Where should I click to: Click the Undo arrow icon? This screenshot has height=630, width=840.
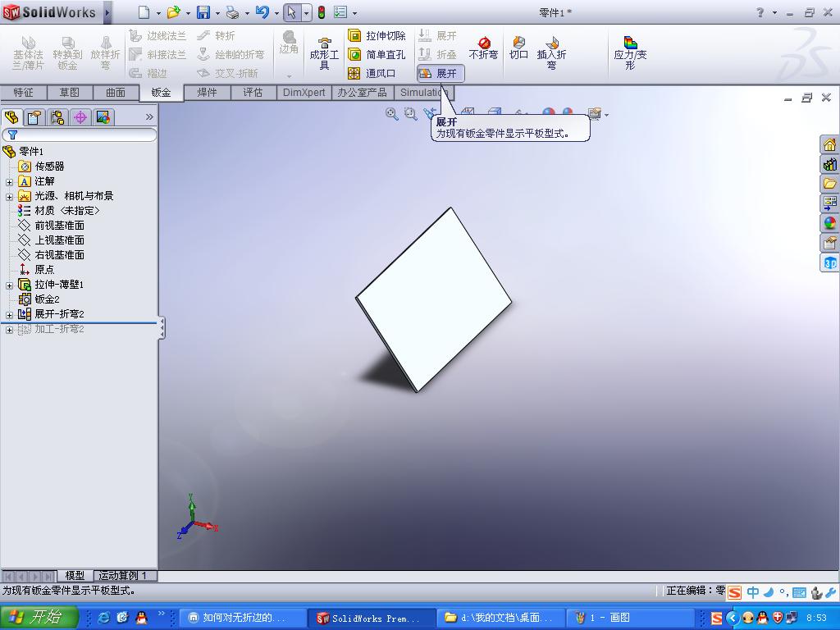tap(262, 11)
